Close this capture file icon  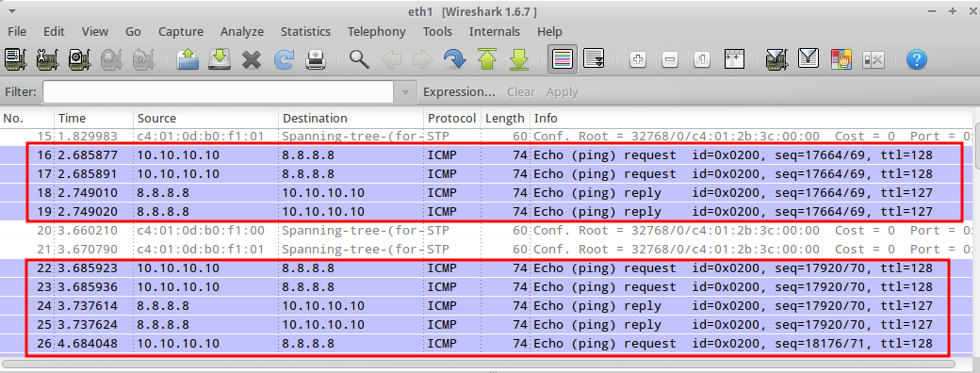coord(252,60)
